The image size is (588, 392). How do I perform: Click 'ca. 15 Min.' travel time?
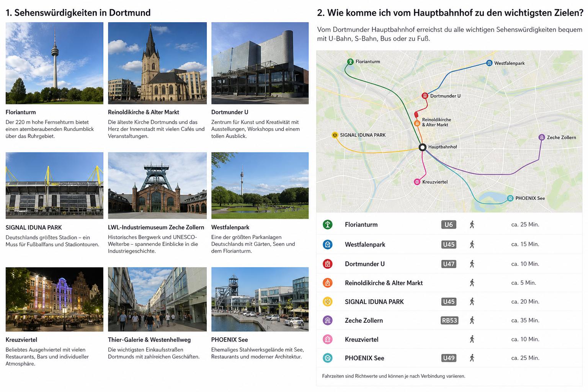525,244
